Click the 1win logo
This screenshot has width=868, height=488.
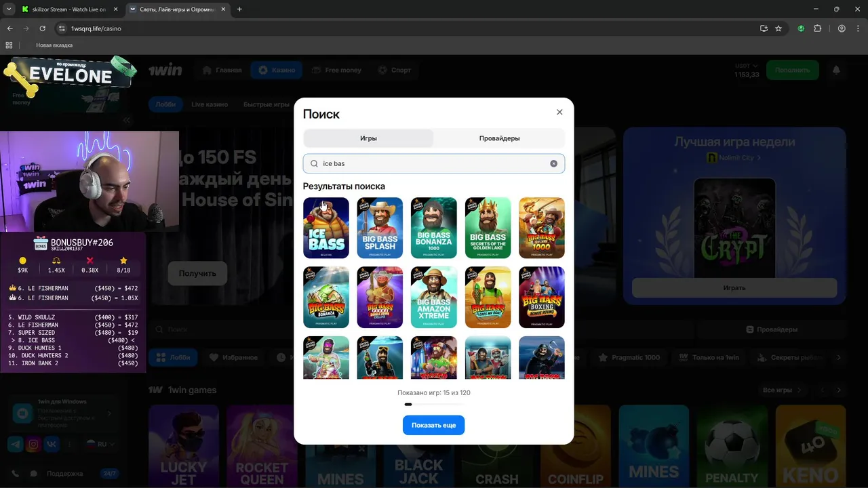(x=165, y=70)
